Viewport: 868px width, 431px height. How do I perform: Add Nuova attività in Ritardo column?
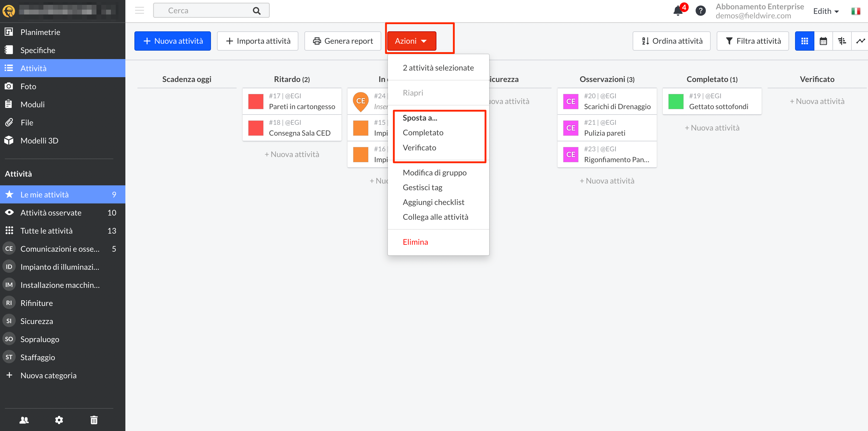tap(292, 154)
